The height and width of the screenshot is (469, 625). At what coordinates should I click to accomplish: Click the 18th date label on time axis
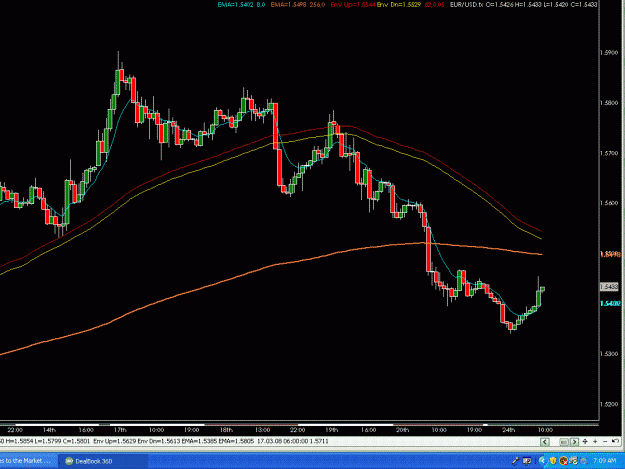pos(226,430)
